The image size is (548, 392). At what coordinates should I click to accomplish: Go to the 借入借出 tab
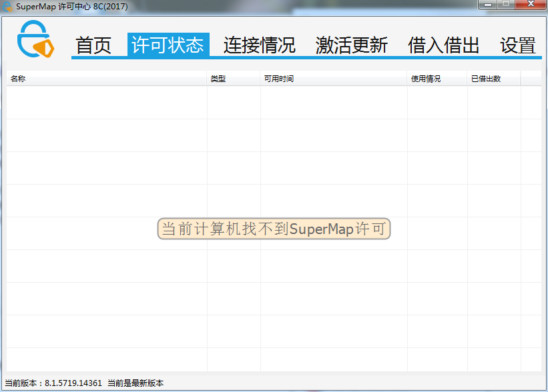(x=443, y=45)
